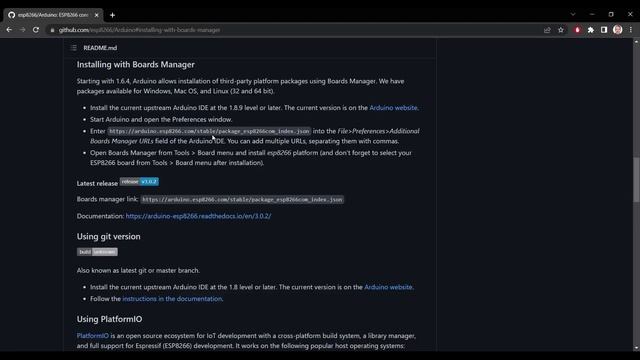640x360 pixels.
Task: Click the browser back arrow
Action: 9,30
